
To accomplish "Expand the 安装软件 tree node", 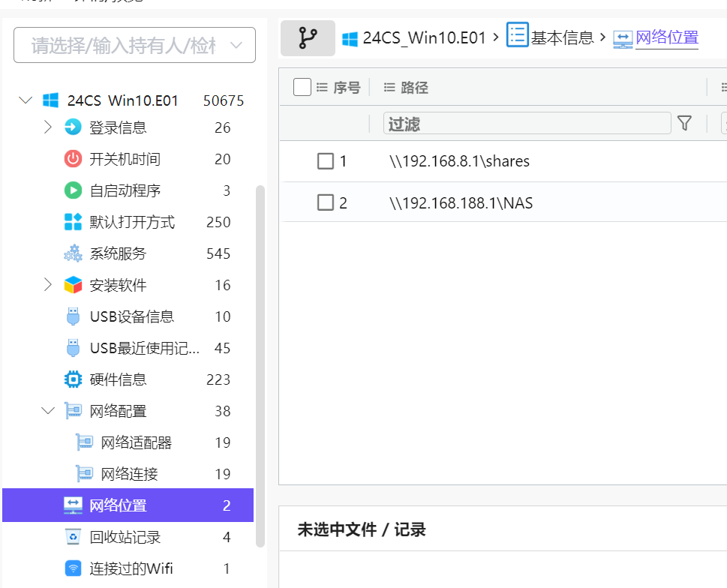I will (48, 285).
